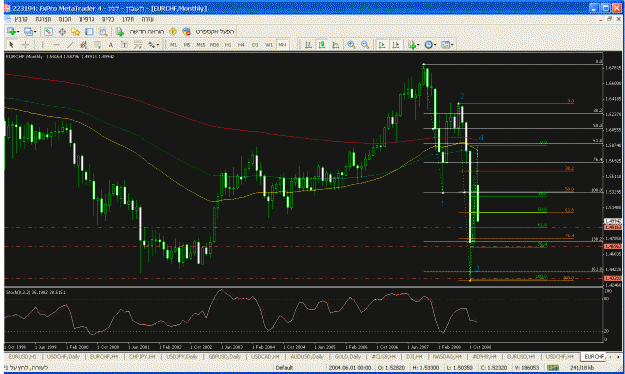The width and height of the screenshot is (625, 374).
Task: Switch timeframe to M30
Action: [214, 45]
